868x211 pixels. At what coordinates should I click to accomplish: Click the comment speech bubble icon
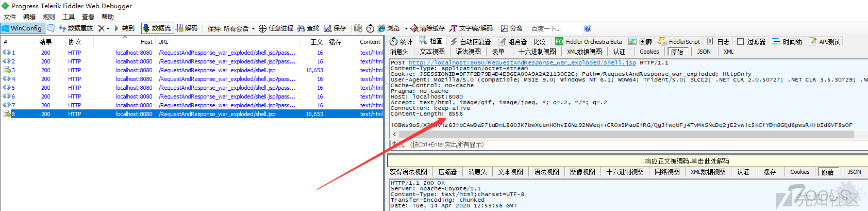(51, 28)
